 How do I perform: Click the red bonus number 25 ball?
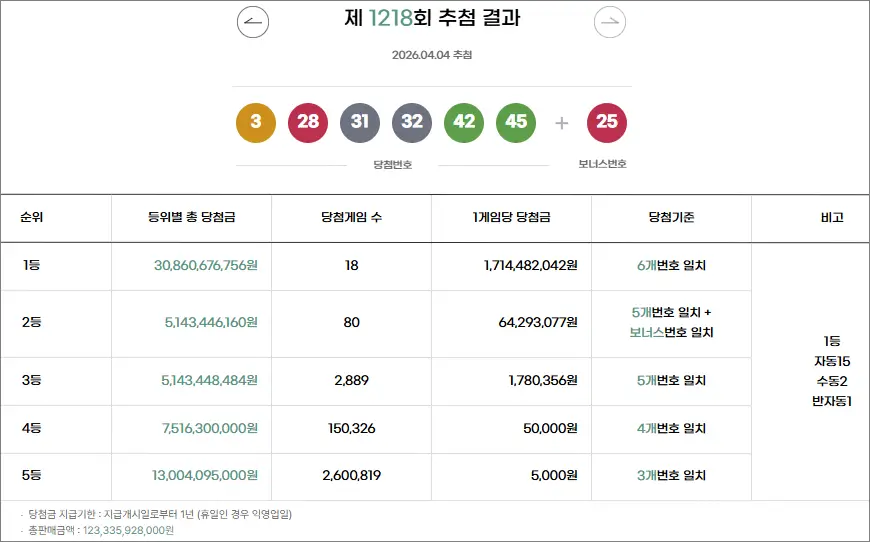pyautogui.click(x=607, y=123)
